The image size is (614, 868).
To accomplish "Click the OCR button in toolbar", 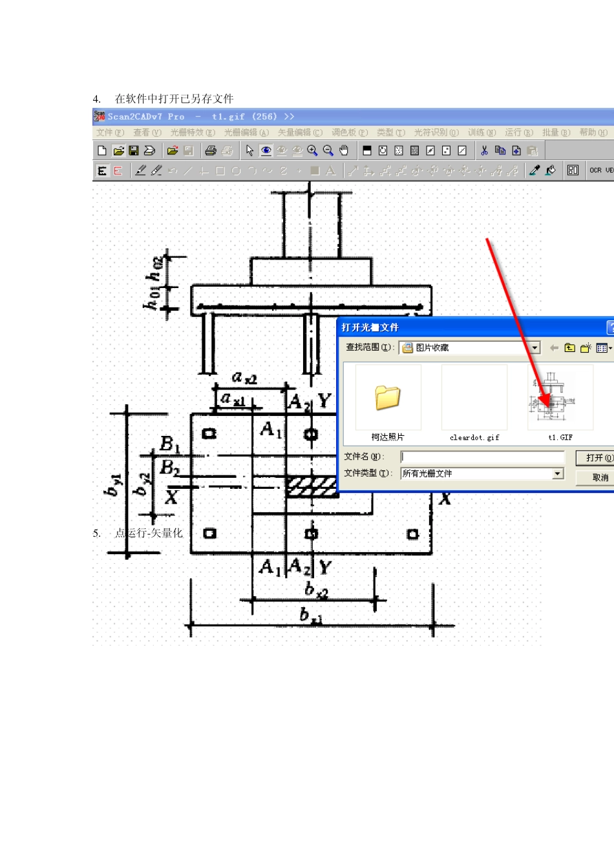I will click(x=595, y=170).
